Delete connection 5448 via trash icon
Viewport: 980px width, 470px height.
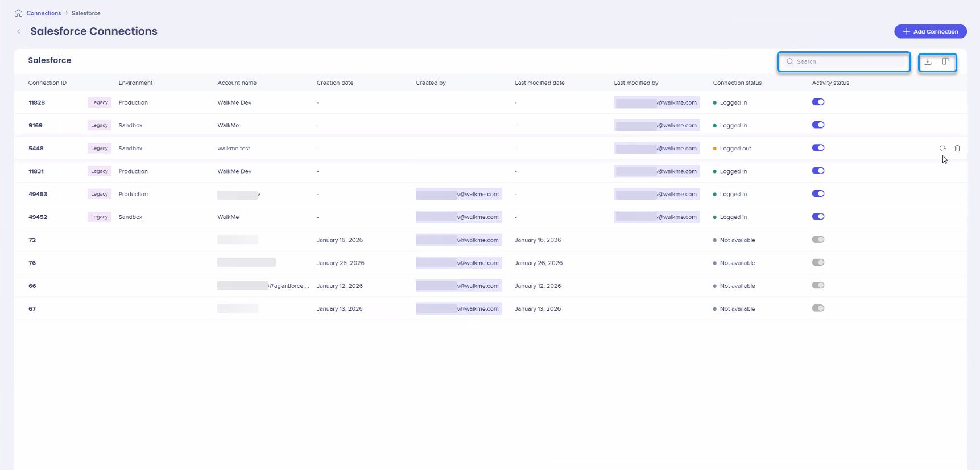(957, 149)
